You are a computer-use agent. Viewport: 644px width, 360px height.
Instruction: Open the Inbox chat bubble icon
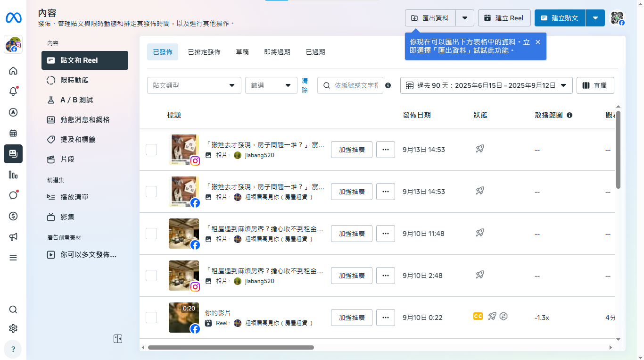pos(13,195)
